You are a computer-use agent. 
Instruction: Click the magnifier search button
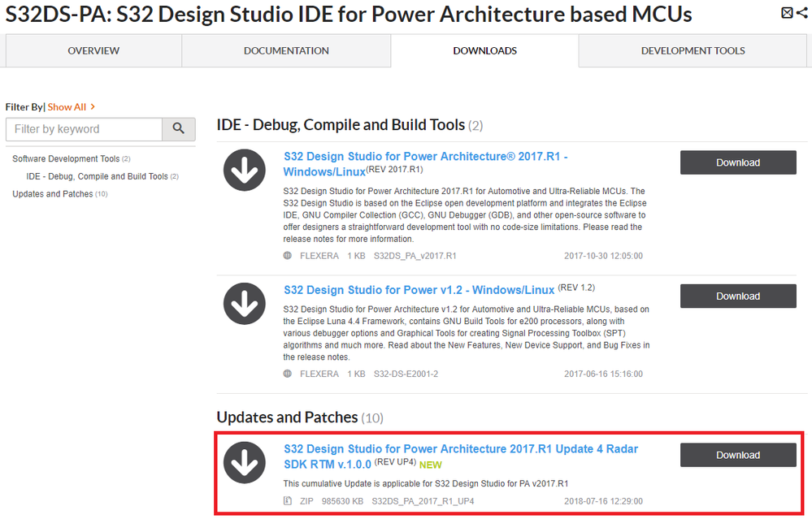click(179, 129)
